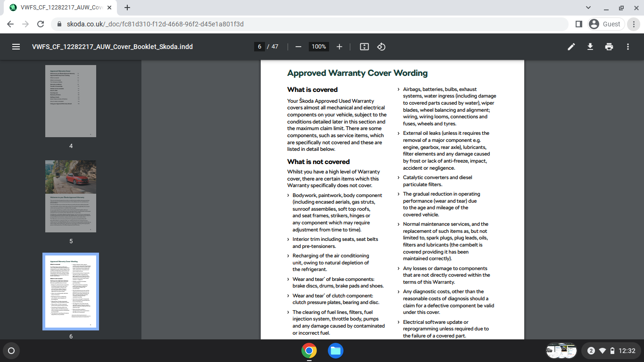Viewport: 644px width, 362px height.
Task: Open the annotation pencil tool
Action: [x=571, y=47]
